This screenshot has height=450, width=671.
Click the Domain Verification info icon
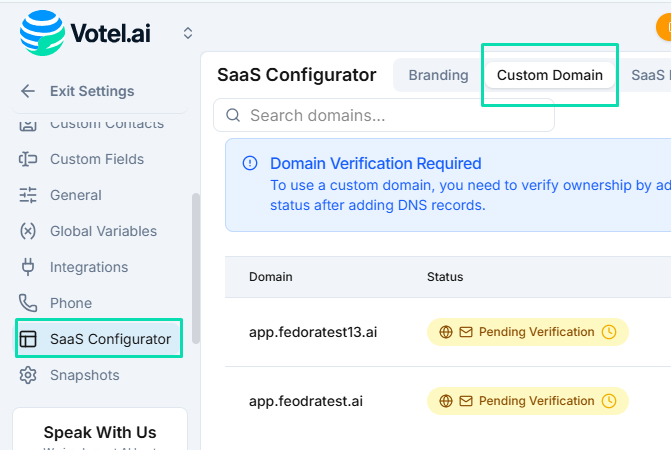pyautogui.click(x=250, y=163)
